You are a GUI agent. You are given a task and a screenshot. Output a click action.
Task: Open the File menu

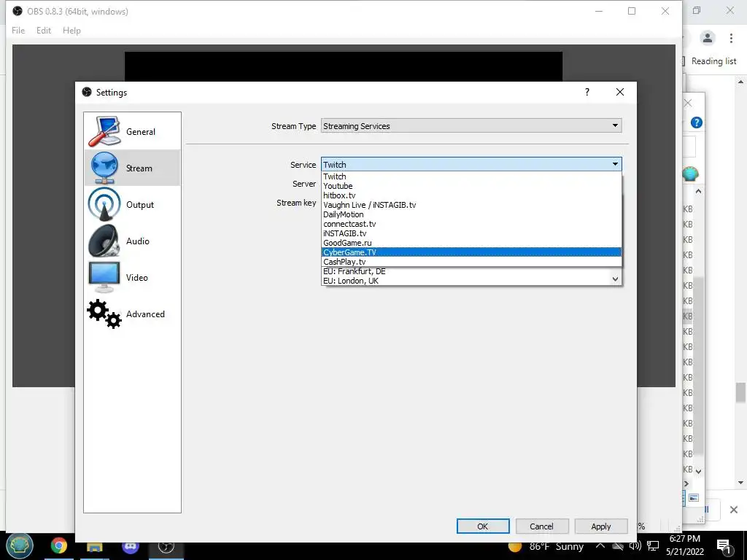[18, 31]
